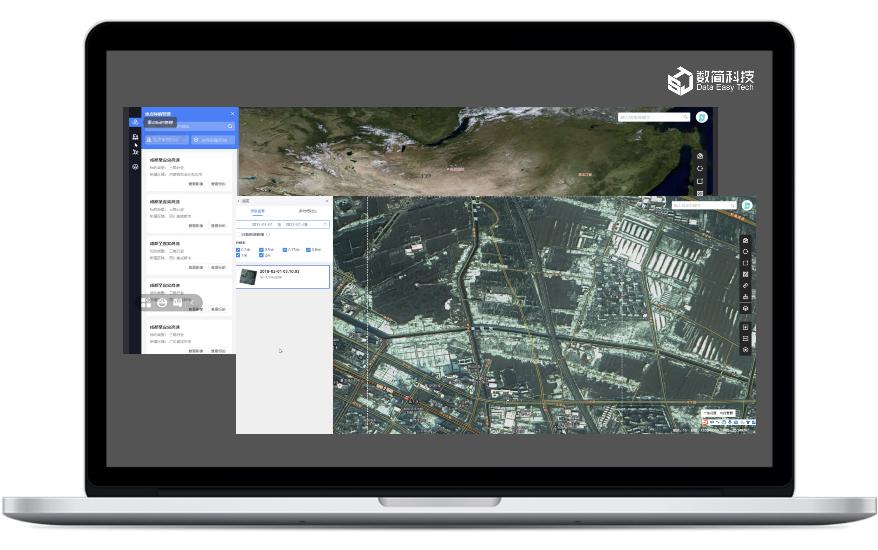Viewport: 878px width, 550px height.
Task: Click the round face icon in the grey floating overlay bar
Action: 162,303
